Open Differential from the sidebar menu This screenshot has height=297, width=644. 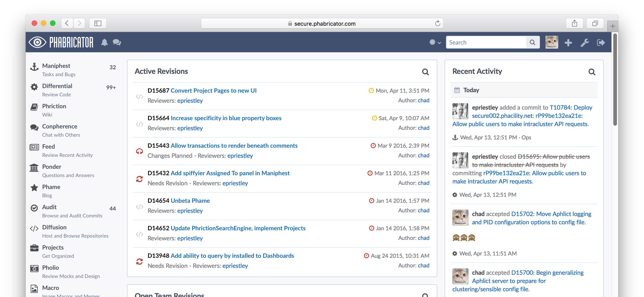coord(57,86)
